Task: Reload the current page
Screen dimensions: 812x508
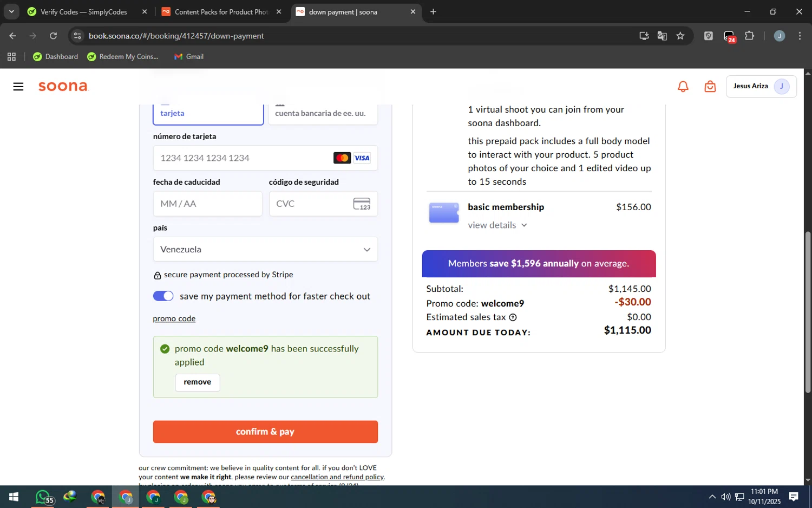Action: point(53,36)
